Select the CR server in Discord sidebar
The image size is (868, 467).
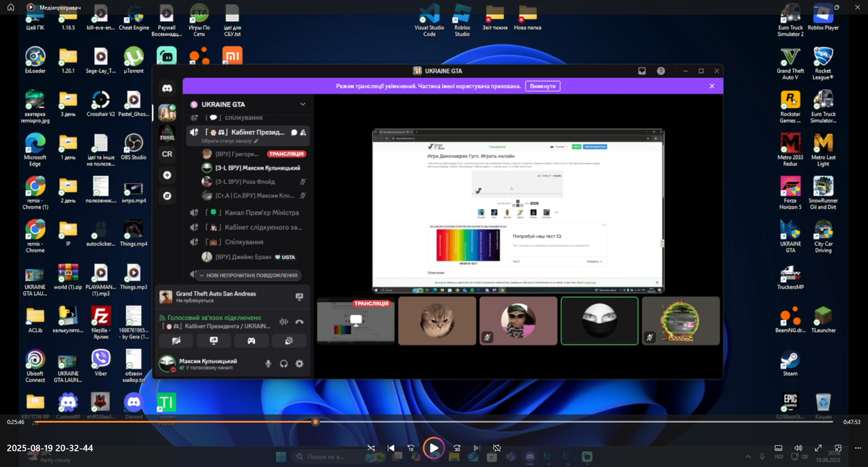tap(167, 154)
